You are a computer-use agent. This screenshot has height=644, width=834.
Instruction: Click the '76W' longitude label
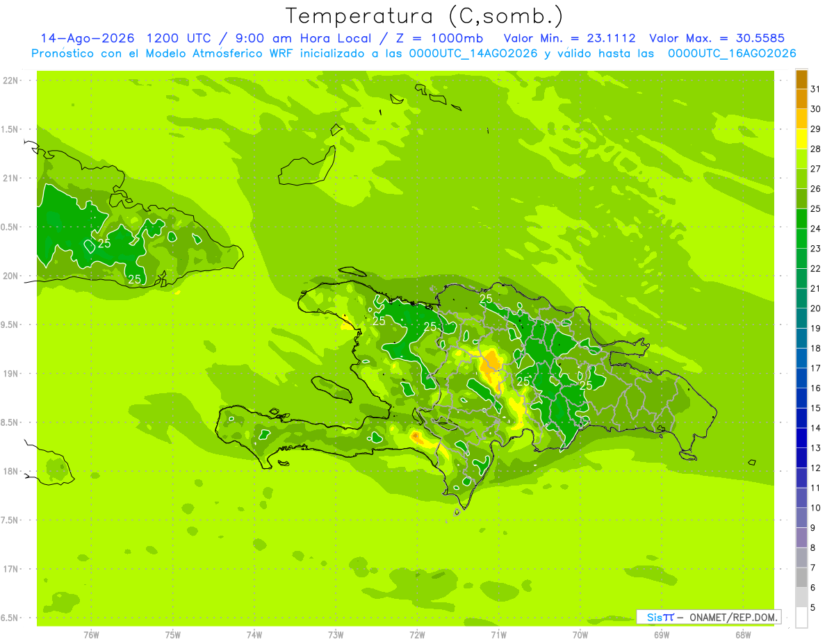click(x=91, y=635)
